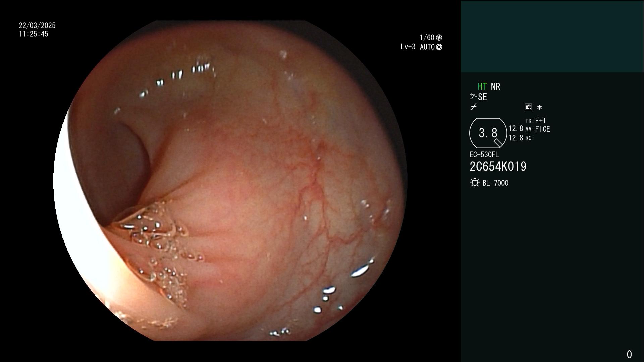Click the FR: F+T setting
The image size is (644, 362).
(x=536, y=121)
